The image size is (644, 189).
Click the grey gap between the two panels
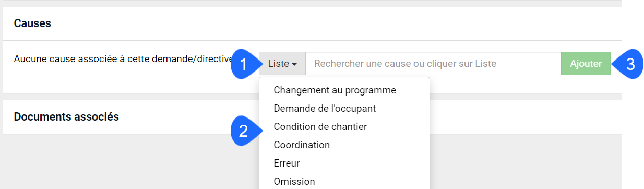coord(130,97)
